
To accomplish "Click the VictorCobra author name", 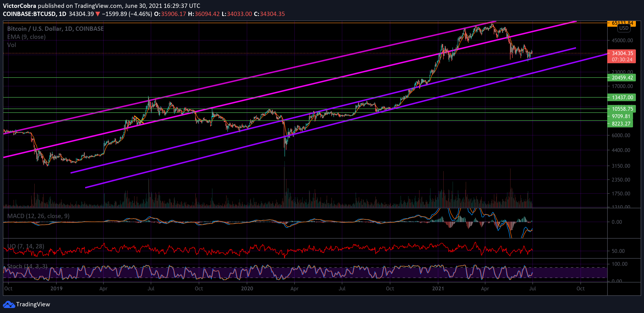I will [19, 6].
